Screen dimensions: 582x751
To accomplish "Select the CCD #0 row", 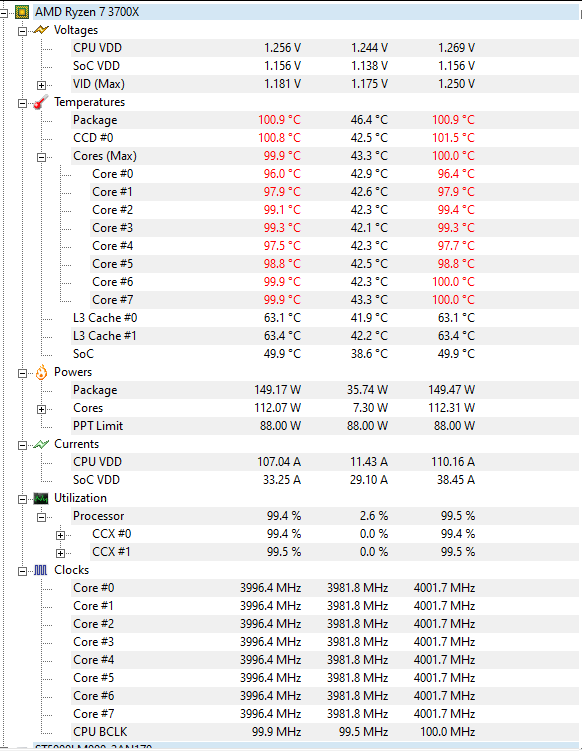I will (x=325, y=138).
